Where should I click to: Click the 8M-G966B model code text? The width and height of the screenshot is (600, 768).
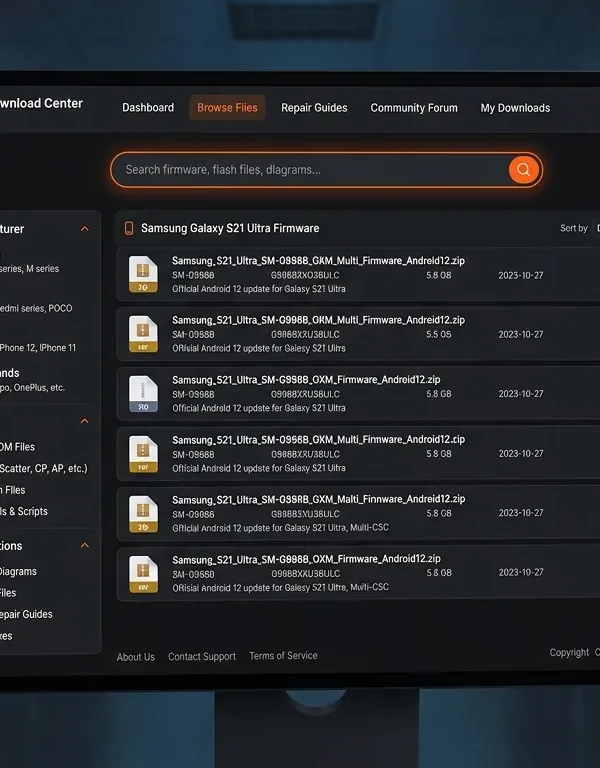(193, 574)
